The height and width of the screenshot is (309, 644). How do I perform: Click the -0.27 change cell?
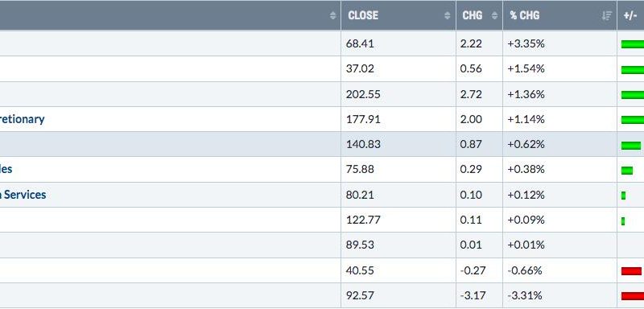[x=479, y=270]
